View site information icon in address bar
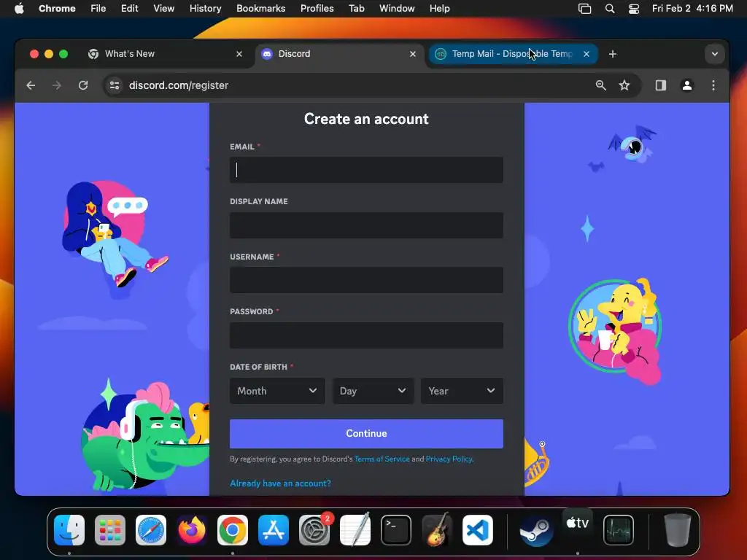The width and height of the screenshot is (747, 560). coord(115,85)
